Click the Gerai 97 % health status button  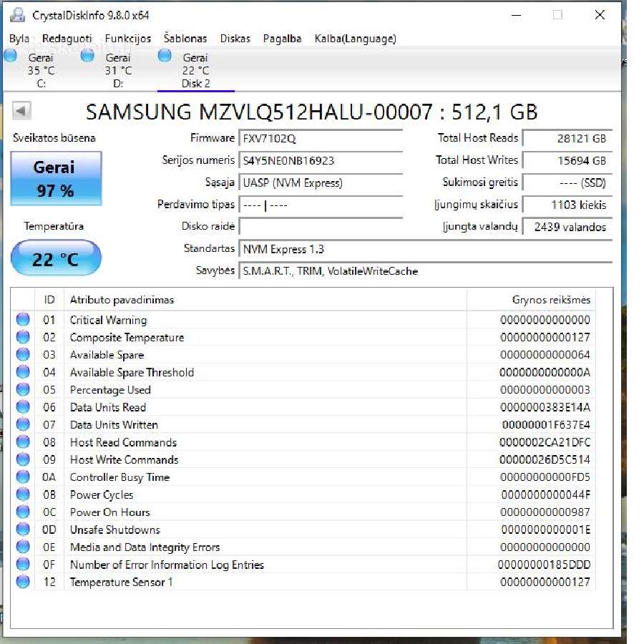pos(56,178)
